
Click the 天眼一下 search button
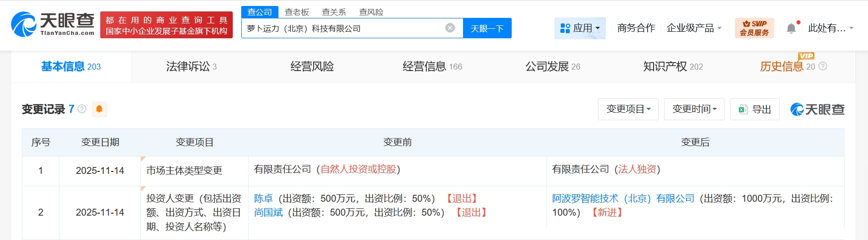487,28
